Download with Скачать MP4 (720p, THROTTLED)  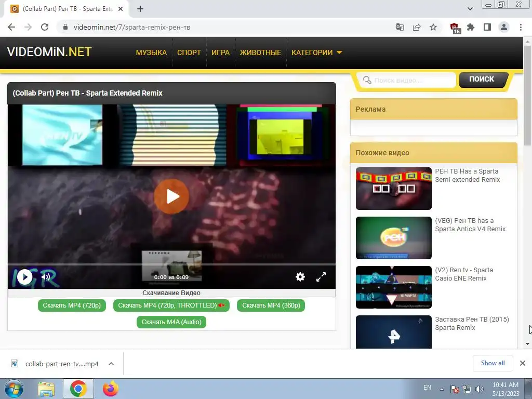(x=171, y=305)
